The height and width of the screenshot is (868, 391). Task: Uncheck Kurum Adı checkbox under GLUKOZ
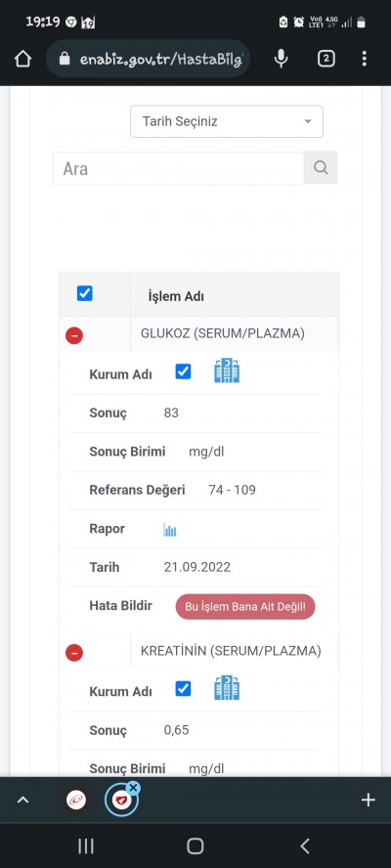[184, 371]
